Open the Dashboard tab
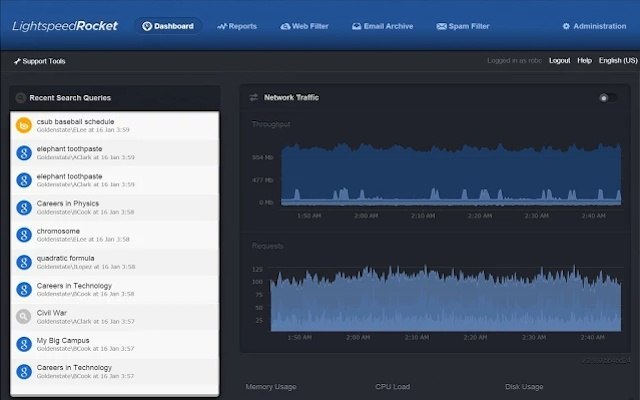This screenshot has width=640, height=400. pos(168,26)
